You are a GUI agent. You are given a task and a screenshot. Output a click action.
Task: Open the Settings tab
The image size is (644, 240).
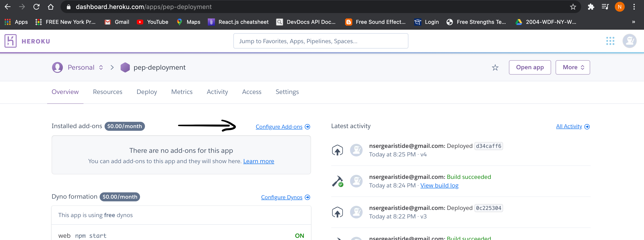[x=287, y=92]
